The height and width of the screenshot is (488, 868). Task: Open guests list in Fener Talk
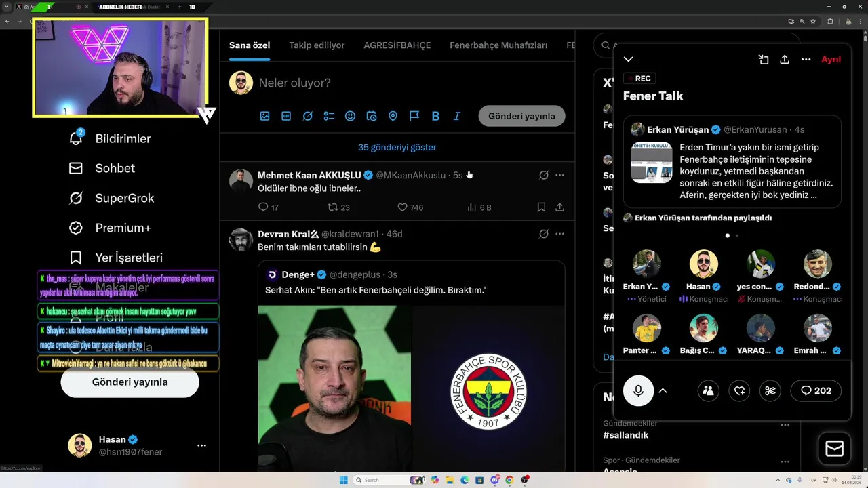pos(708,390)
